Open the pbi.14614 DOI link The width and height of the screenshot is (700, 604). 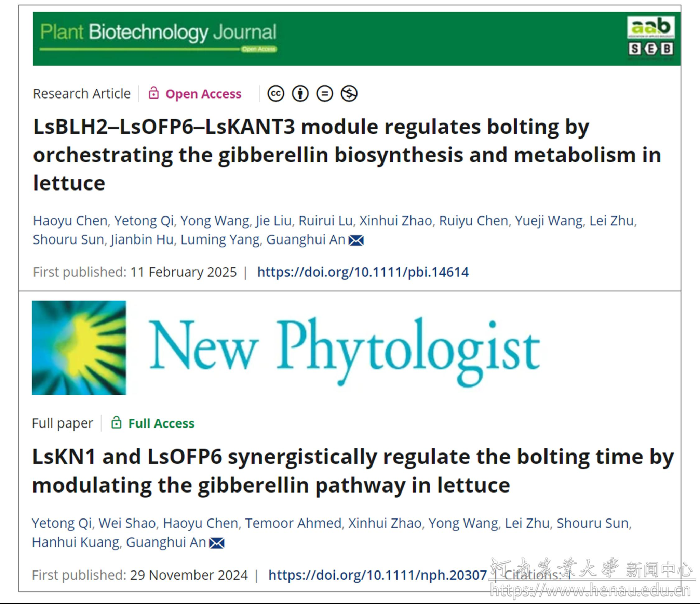(x=363, y=272)
